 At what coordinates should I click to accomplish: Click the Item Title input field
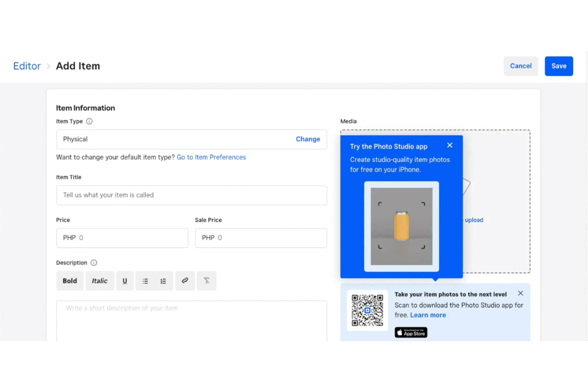click(191, 195)
